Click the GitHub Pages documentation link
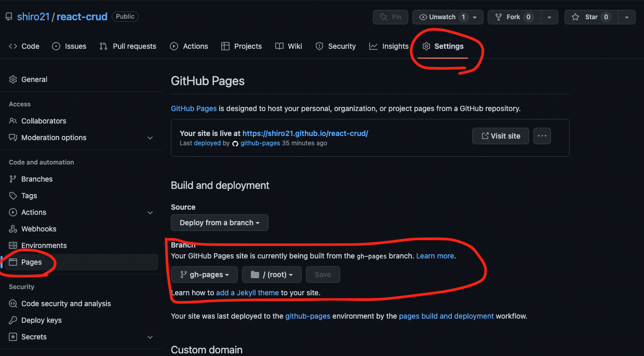This screenshot has width=644, height=356. [x=194, y=108]
